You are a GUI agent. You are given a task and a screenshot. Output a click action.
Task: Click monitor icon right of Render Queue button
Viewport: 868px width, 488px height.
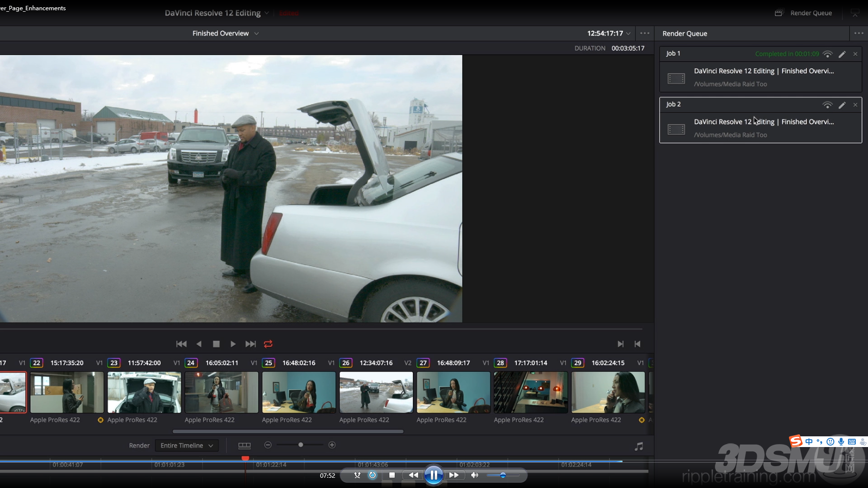point(855,13)
